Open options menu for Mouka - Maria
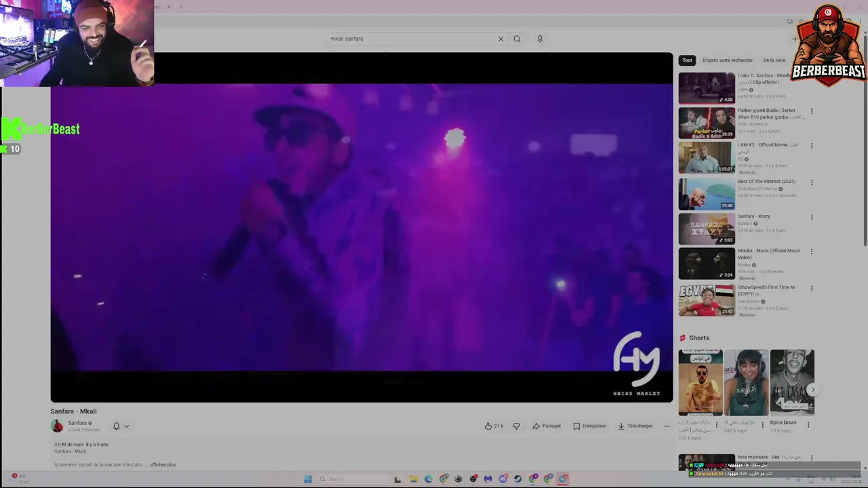The width and height of the screenshot is (868, 488). [x=811, y=251]
